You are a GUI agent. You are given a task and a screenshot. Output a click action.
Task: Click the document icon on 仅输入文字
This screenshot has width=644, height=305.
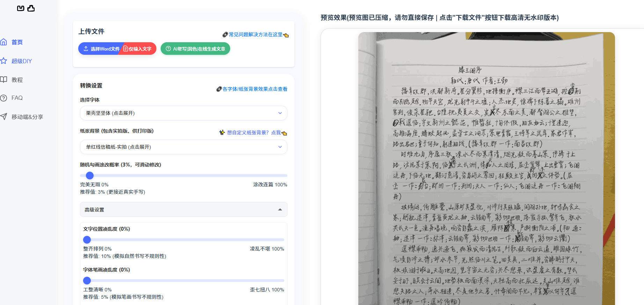(126, 49)
